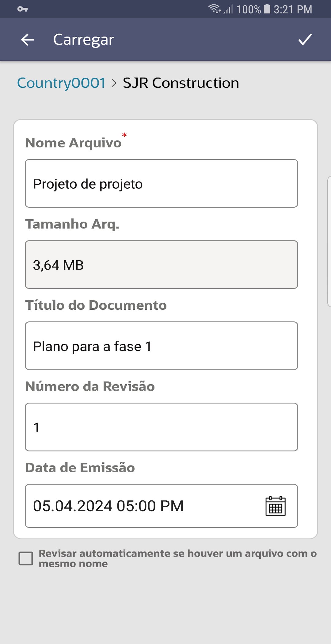This screenshot has width=331, height=644.
Task: Open the Country0001 breadcrumb link
Action: pos(61,83)
